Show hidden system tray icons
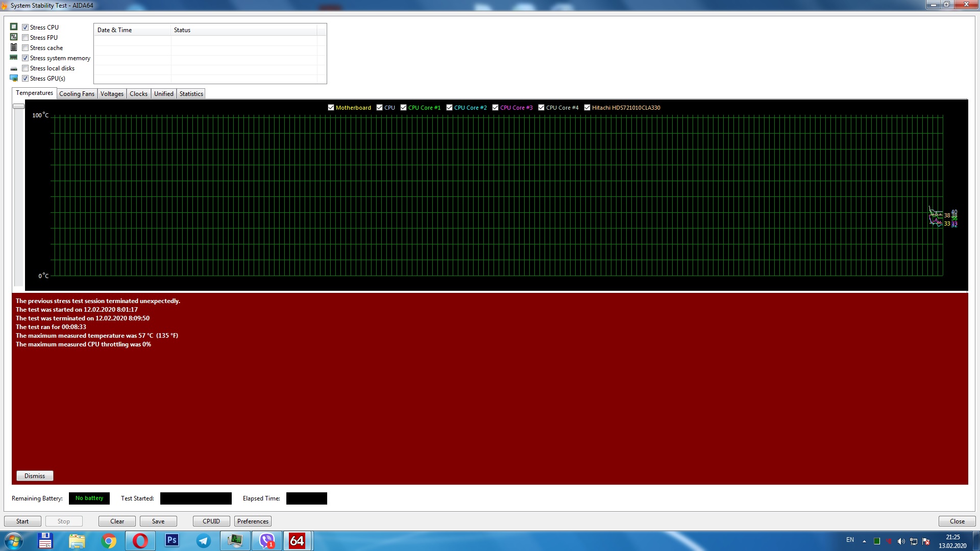980x551 pixels. [x=864, y=541]
